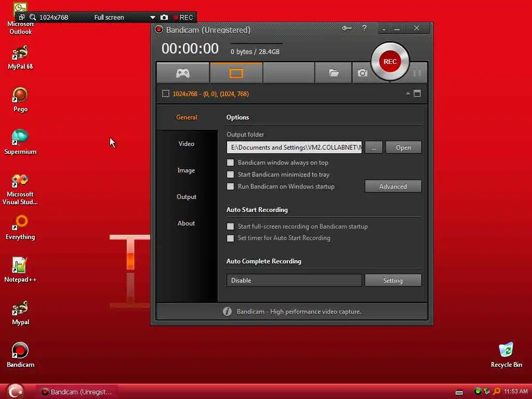Screen dimensions: 532x399
Task: Open Bandicam help question mark icon
Action: click(364, 29)
